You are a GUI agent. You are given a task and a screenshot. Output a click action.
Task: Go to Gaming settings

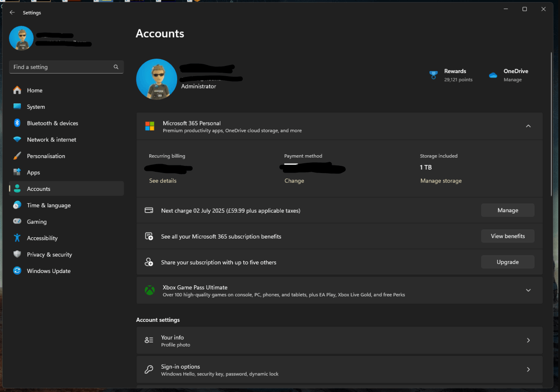(66, 222)
